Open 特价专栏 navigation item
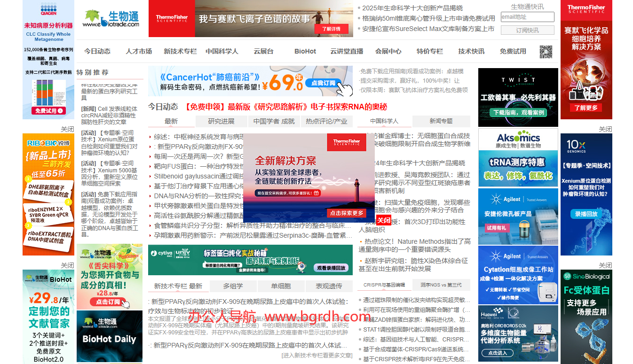Viewport: 633px width, 364px height. [430, 51]
